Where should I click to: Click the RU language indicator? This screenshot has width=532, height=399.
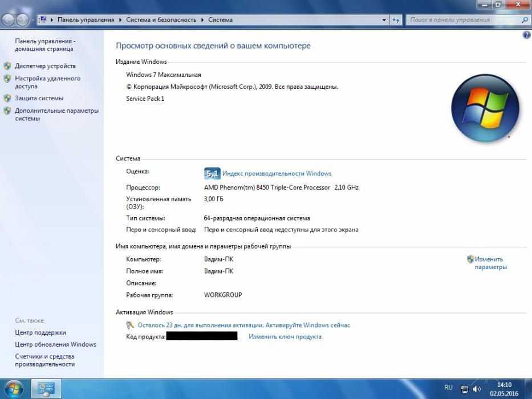pos(449,388)
